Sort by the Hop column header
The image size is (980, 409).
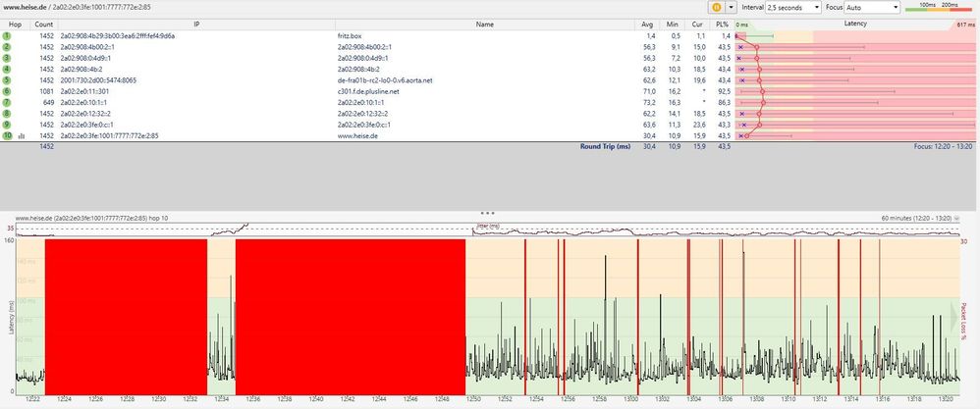pyautogui.click(x=13, y=25)
